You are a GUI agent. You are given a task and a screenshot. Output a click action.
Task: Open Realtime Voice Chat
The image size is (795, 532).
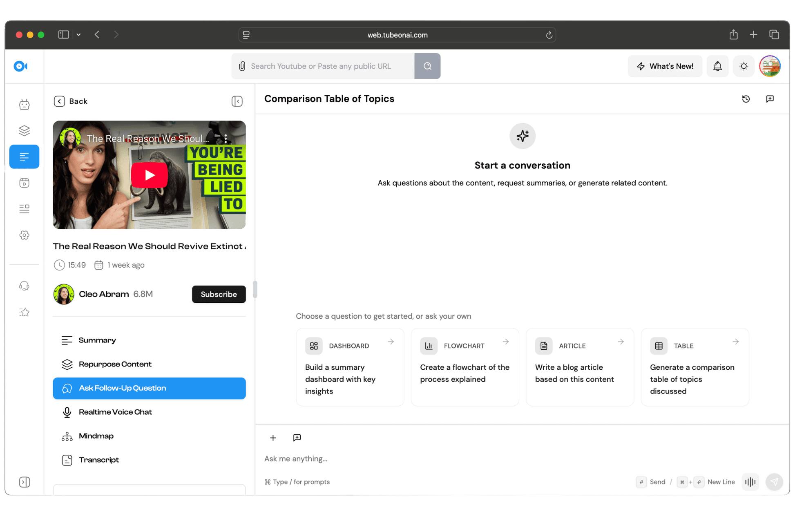click(x=149, y=412)
